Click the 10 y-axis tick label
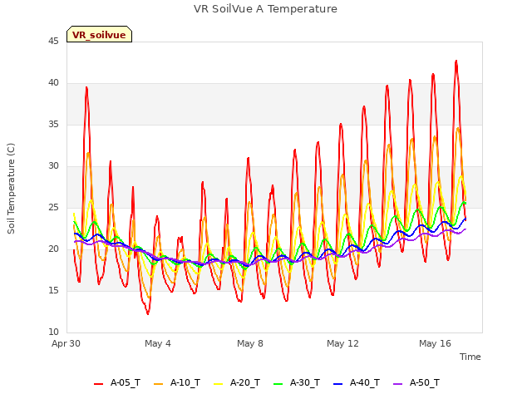This screenshot has height=399, width=532. (53, 332)
